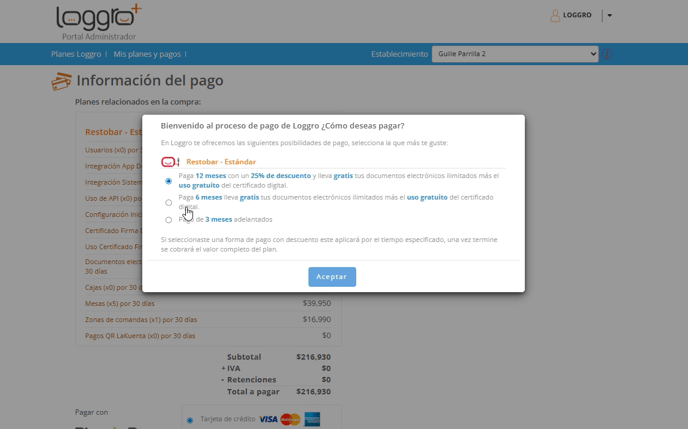Select Tarjeta de crédito payment method
The image size is (688, 429).
(190, 420)
